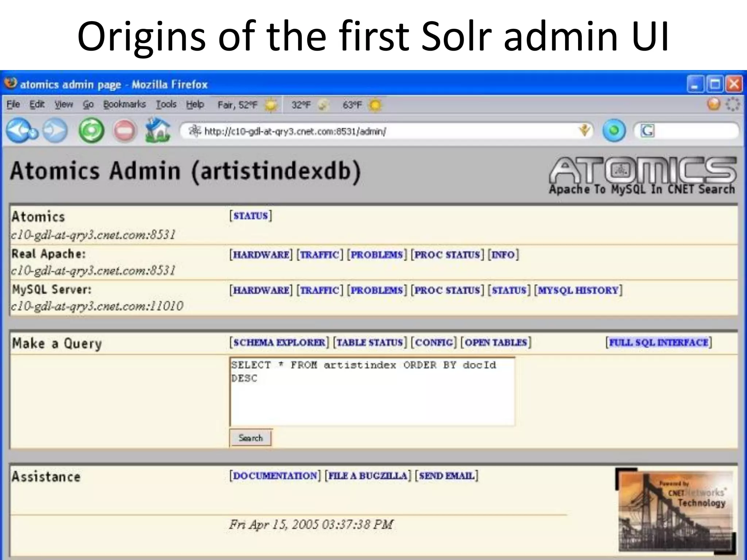The width and height of the screenshot is (747, 560).
Task: Open the SEND EMAIL link
Action: [x=446, y=476]
